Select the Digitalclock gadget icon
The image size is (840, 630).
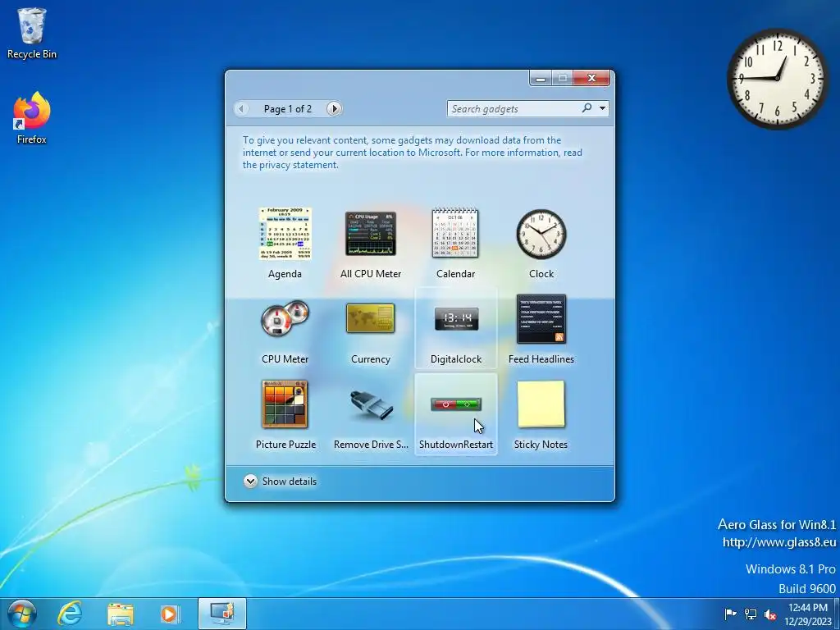coord(456,319)
